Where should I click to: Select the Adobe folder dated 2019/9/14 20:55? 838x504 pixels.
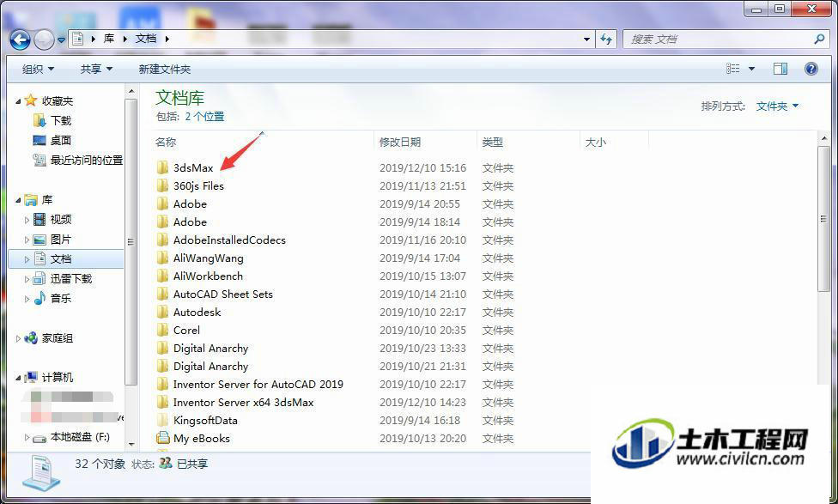click(190, 204)
